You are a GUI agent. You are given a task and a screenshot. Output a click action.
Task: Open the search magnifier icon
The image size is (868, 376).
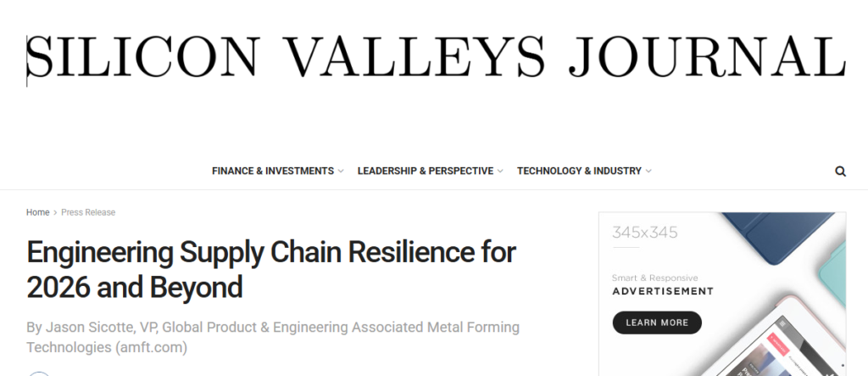pyautogui.click(x=840, y=171)
